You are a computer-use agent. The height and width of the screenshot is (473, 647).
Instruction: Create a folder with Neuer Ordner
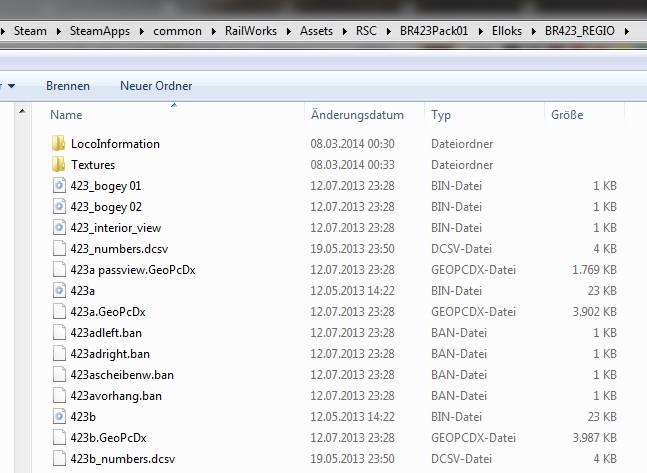tap(156, 86)
